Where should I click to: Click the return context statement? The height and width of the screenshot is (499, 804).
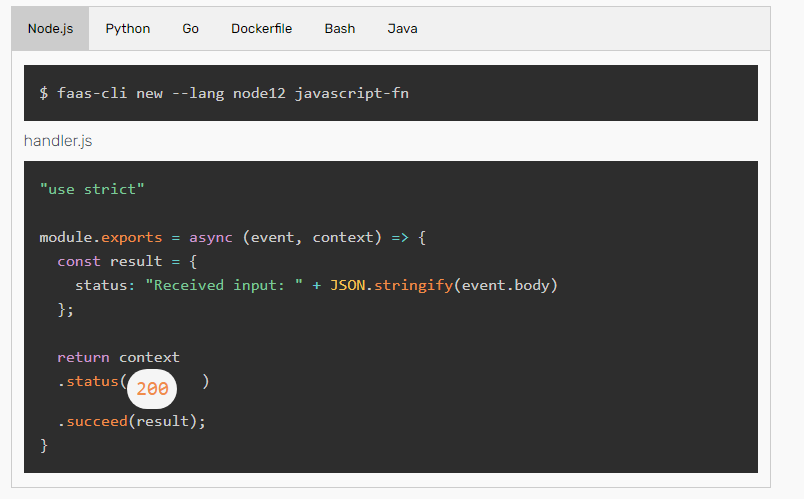pyautogui.click(x=118, y=357)
